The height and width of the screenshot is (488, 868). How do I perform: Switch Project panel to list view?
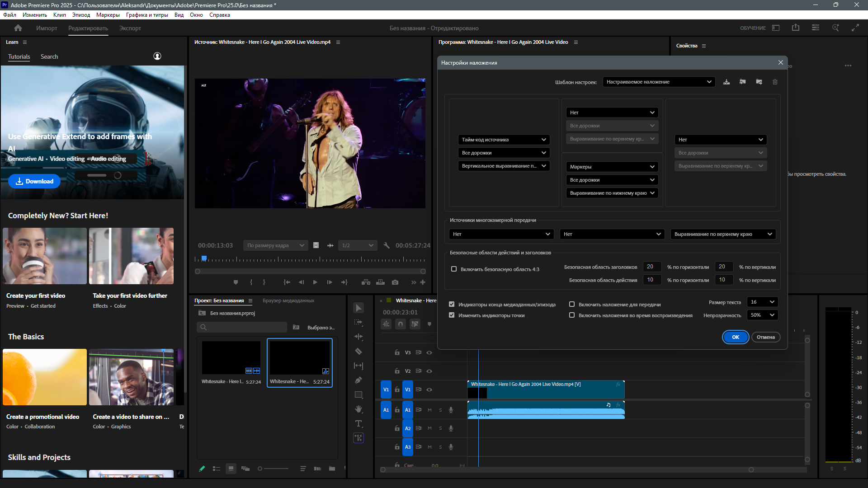(x=217, y=469)
